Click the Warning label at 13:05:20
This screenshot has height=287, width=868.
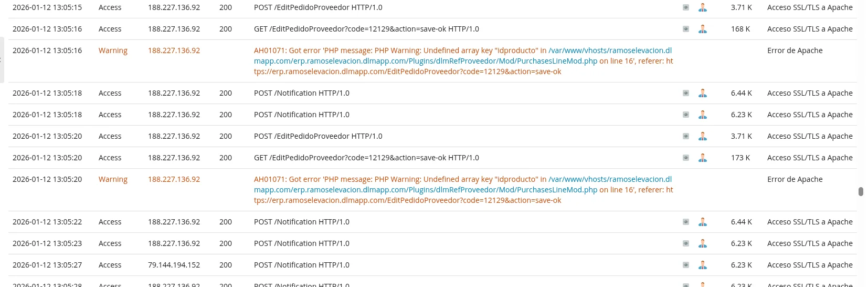point(113,179)
